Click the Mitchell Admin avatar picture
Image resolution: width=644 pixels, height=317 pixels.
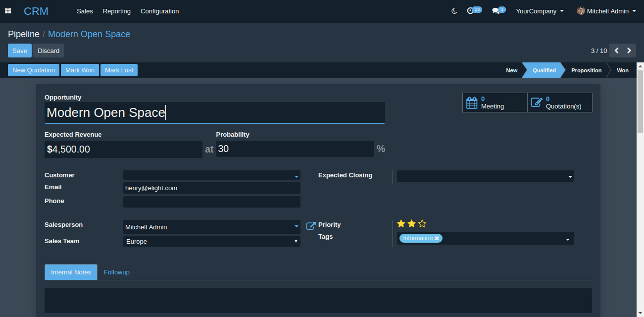pos(581,11)
